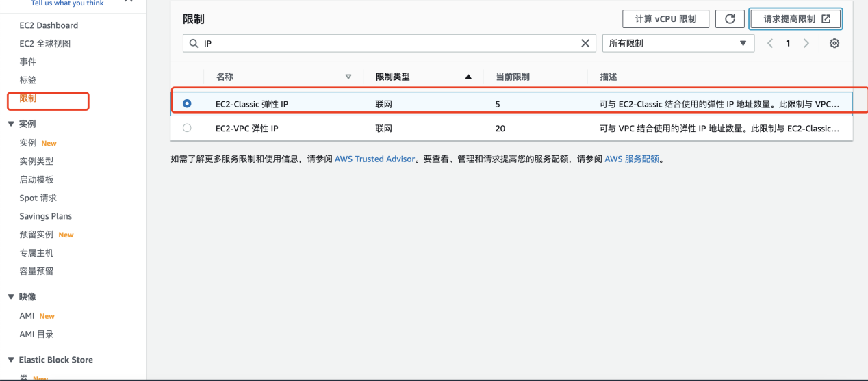
Task: Click 联网 in EC2-Classic row
Action: (x=384, y=104)
